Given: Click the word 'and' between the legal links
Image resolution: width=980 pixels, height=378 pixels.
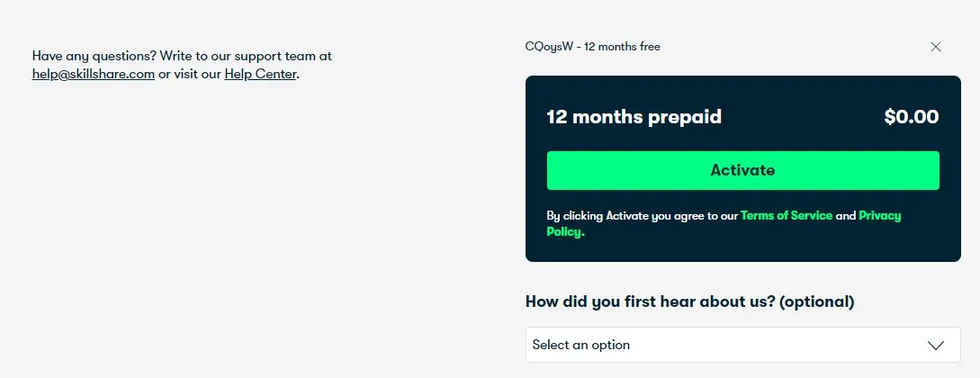Looking at the screenshot, I should click(846, 216).
